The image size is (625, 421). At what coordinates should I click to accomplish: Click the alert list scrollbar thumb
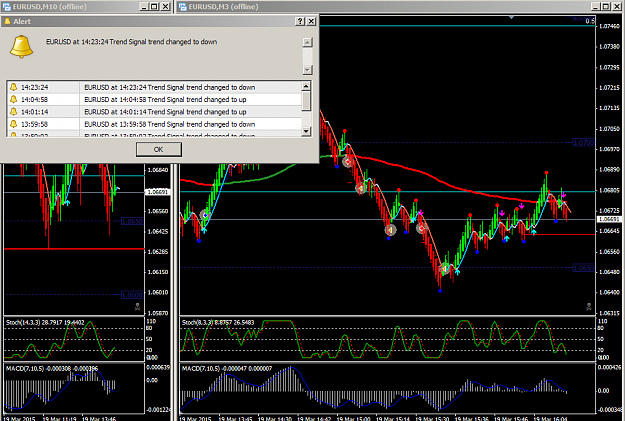tap(306, 100)
